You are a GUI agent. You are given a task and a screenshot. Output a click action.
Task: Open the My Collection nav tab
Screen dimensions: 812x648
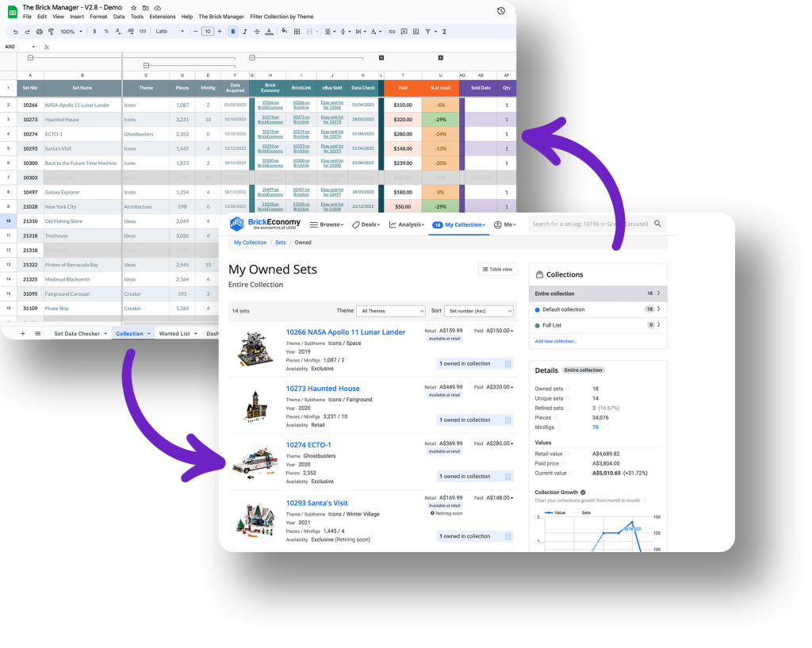pyautogui.click(x=459, y=224)
